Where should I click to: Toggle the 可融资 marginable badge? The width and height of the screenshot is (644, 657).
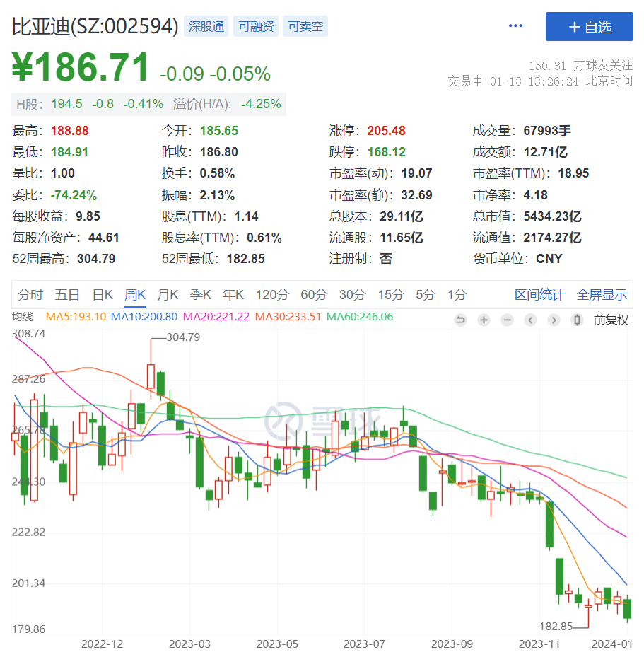255,26
